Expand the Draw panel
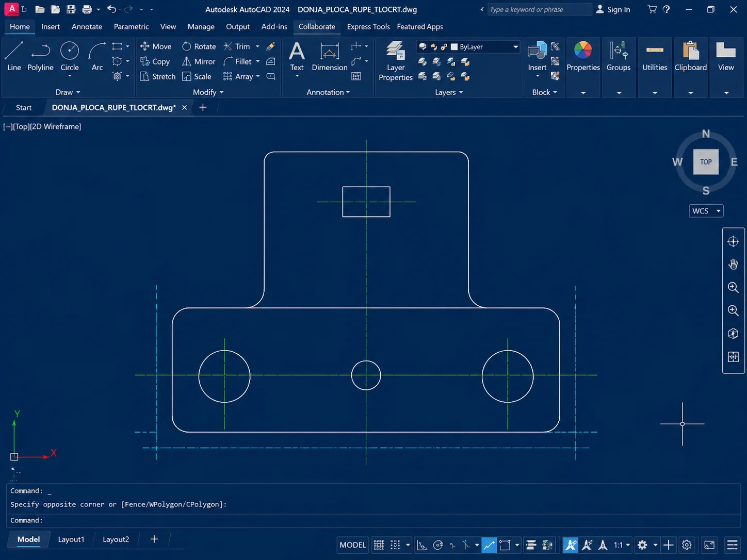Viewport: 747px width, 560px height. click(68, 92)
